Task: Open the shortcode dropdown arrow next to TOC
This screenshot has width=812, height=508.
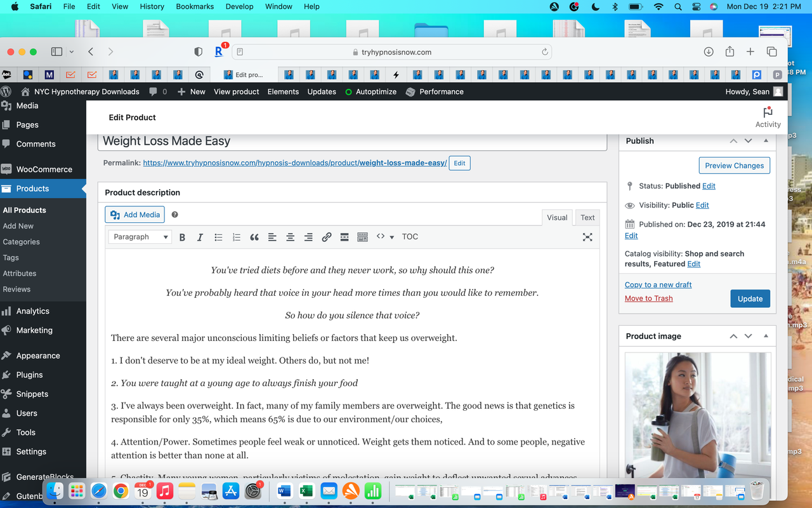Action: tap(391, 237)
